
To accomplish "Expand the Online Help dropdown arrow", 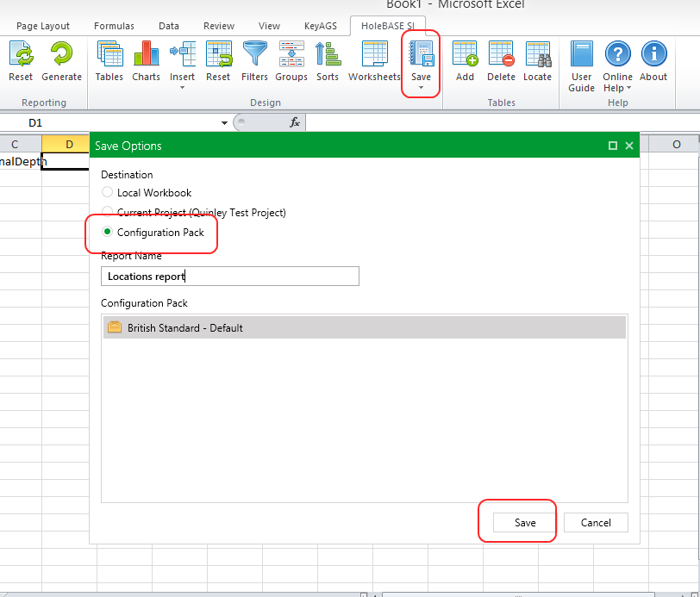I will tap(629, 88).
